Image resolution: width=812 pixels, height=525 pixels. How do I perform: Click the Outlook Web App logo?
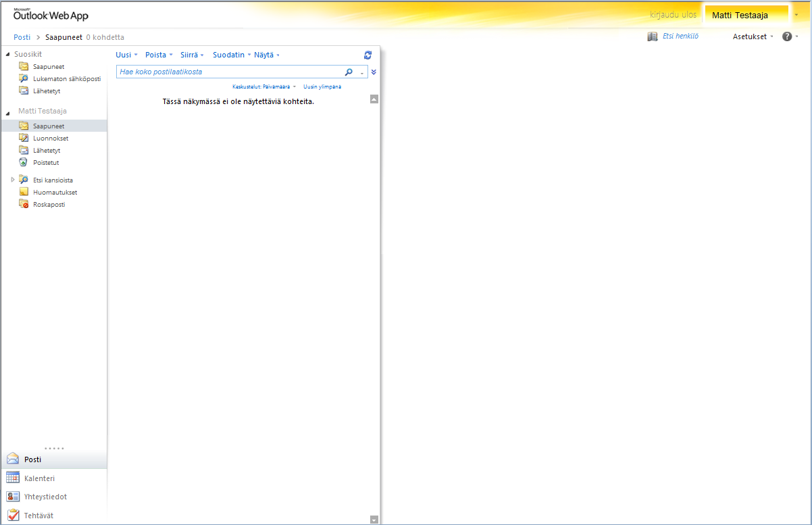point(51,14)
